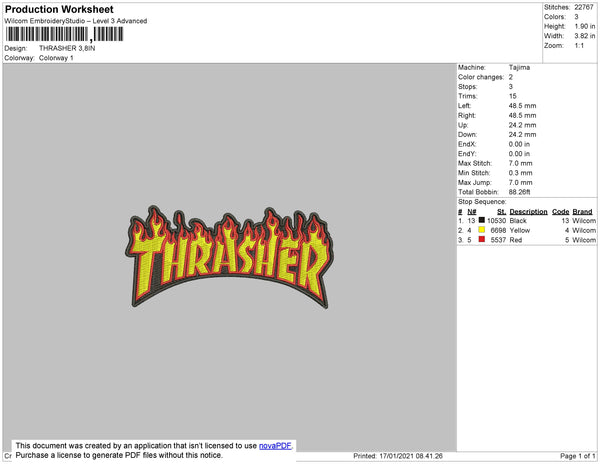Select the stitch count '6698' for Yellow
The image size is (600, 464).
pyautogui.click(x=498, y=230)
